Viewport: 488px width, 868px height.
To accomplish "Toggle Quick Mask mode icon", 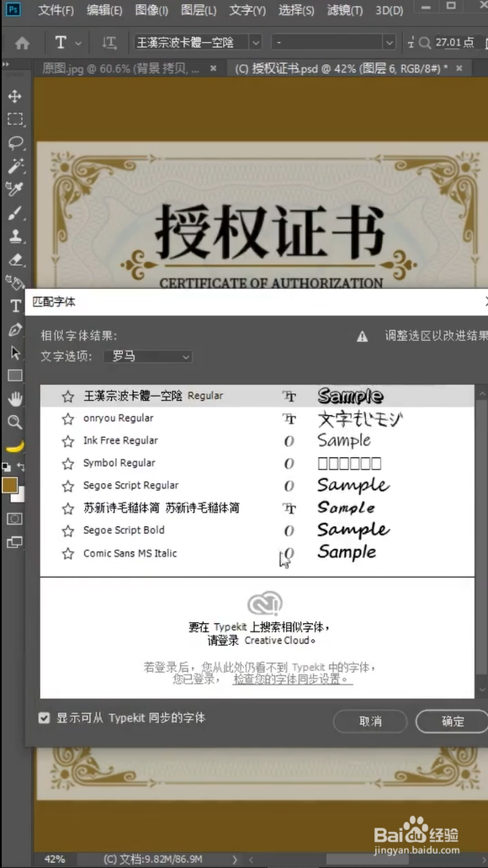I will click(15, 519).
